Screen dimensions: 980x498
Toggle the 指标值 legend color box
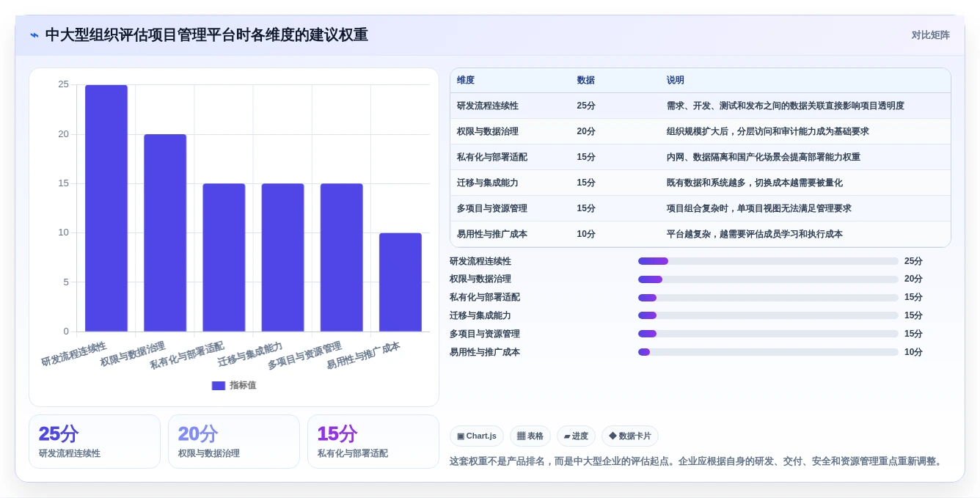(x=219, y=385)
